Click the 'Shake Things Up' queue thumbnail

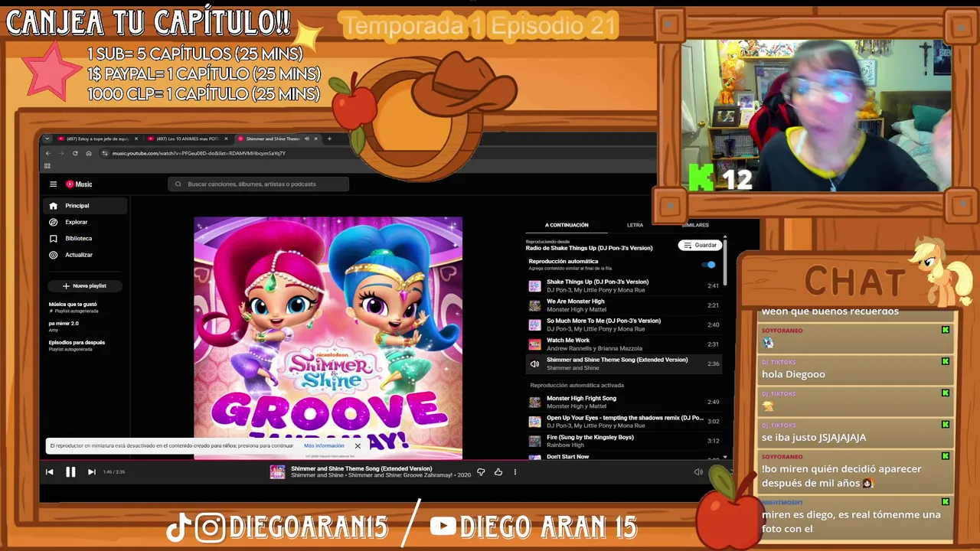click(534, 286)
